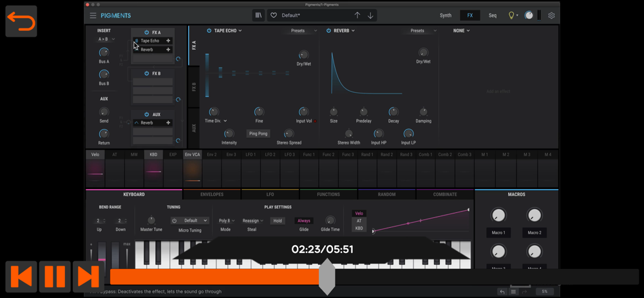
Task: Toggle AUX bus power button
Action: (147, 114)
